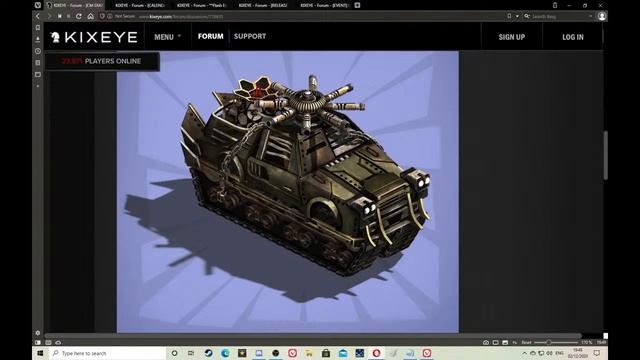Open the SUPPORT section
The height and width of the screenshot is (360, 640).
pyautogui.click(x=250, y=36)
